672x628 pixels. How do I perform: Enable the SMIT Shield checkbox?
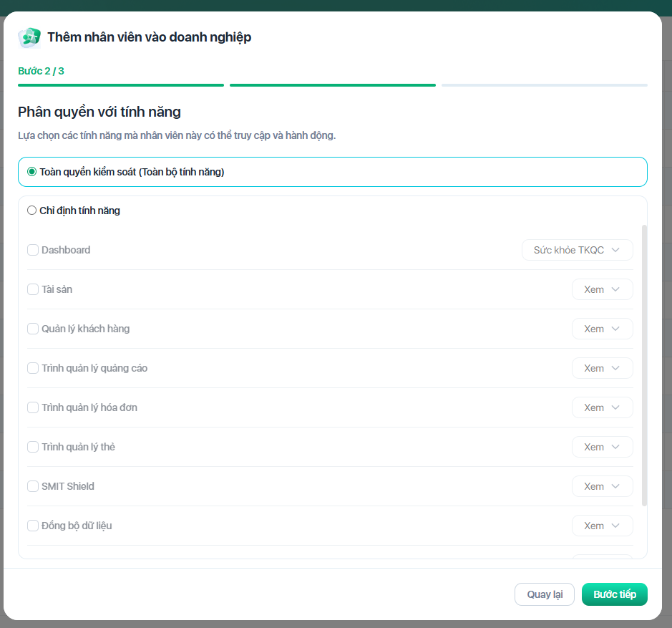point(33,486)
